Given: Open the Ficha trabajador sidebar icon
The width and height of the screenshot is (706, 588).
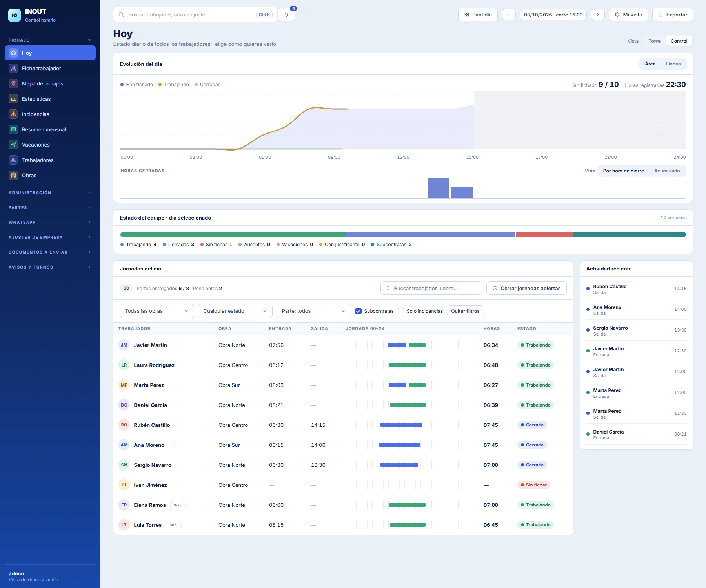Looking at the screenshot, I should (x=13, y=68).
